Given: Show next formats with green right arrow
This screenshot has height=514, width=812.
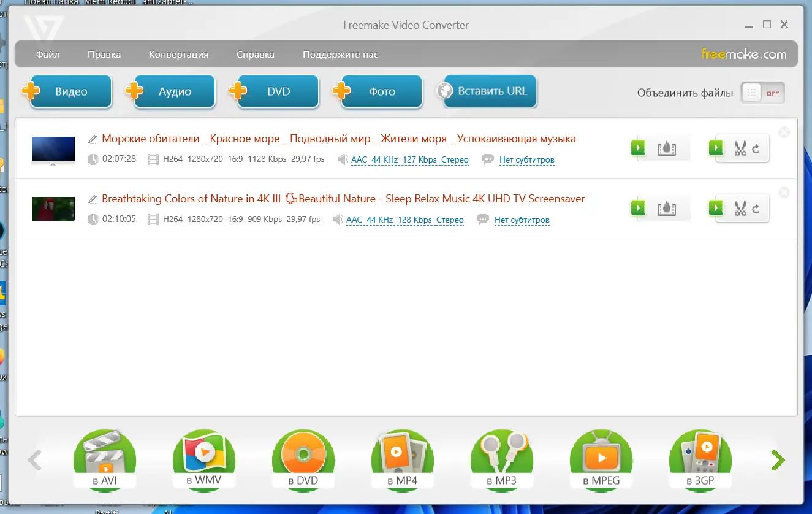Looking at the screenshot, I should click(778, 460).
